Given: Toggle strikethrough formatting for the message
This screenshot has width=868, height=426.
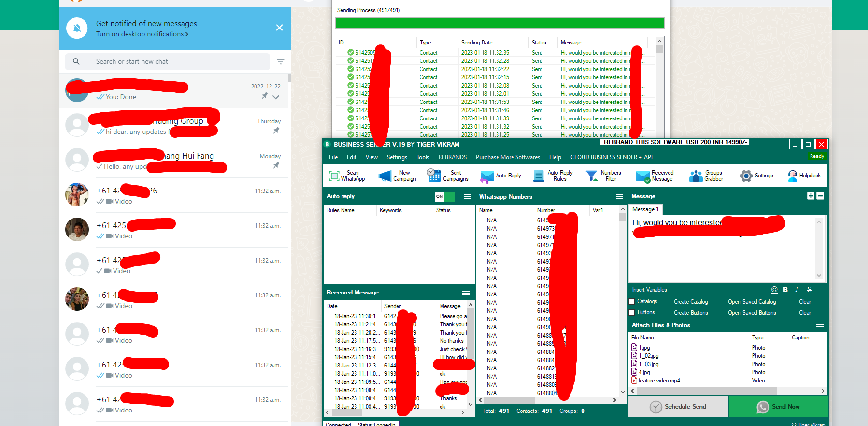Looking at the screenshot, I should 810,290.
